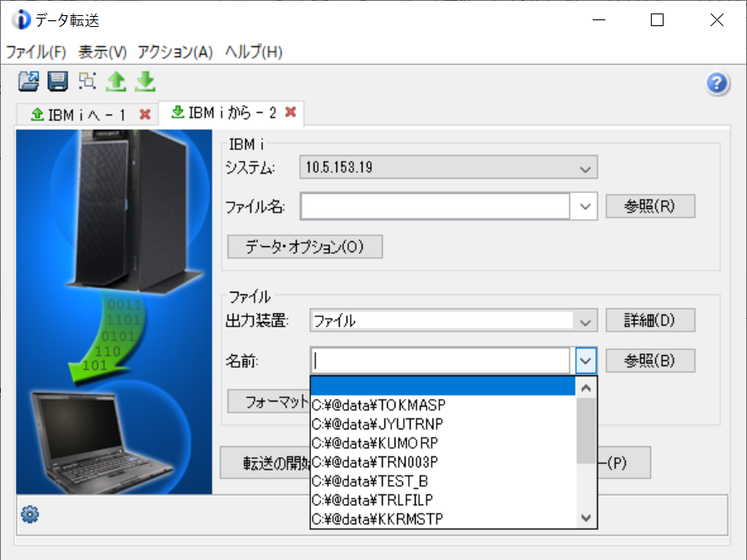Select C:¥@data¥TEST_B from the list
This screenshot has height=560, width=747.
(443, 482)
